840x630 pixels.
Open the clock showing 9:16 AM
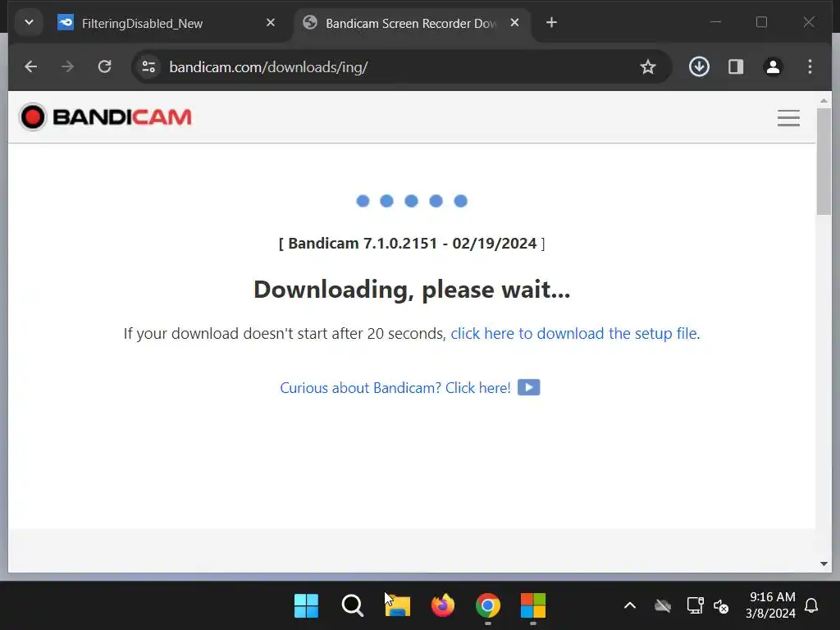[x=771, y=605]
